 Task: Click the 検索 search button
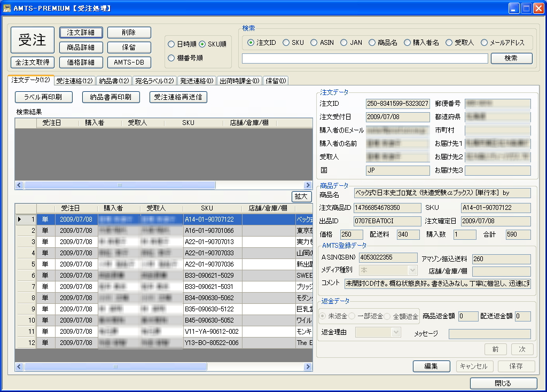pos(511,58)
